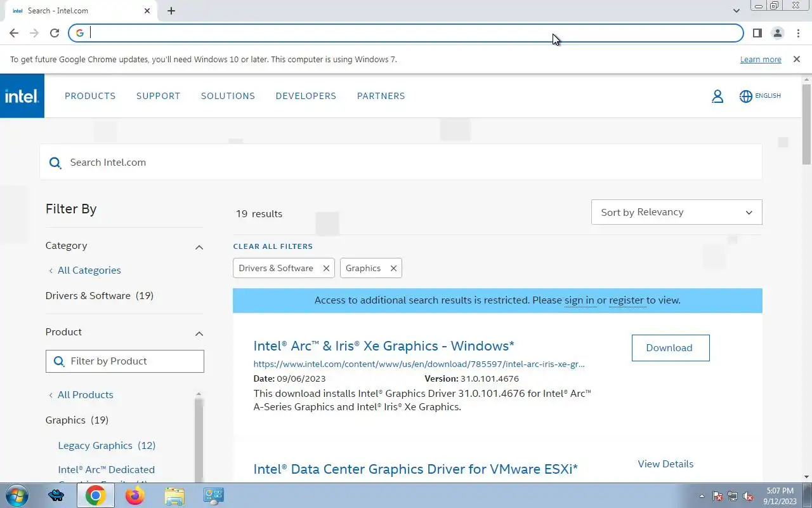Open Intel Data Center Graphics Driver for VMware ESXi
The width and height of the screenshot is (812, 508).
416,469
